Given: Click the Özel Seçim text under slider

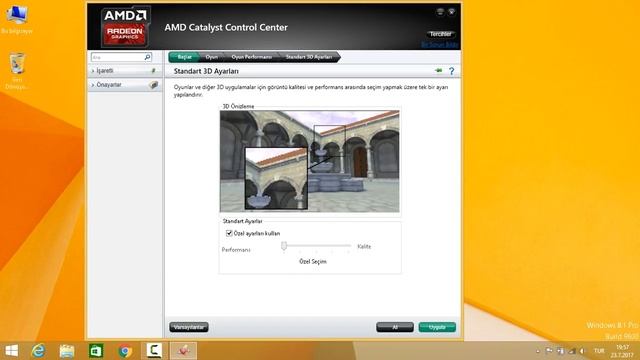Looking at the screenshot, I should click(313, 261).
